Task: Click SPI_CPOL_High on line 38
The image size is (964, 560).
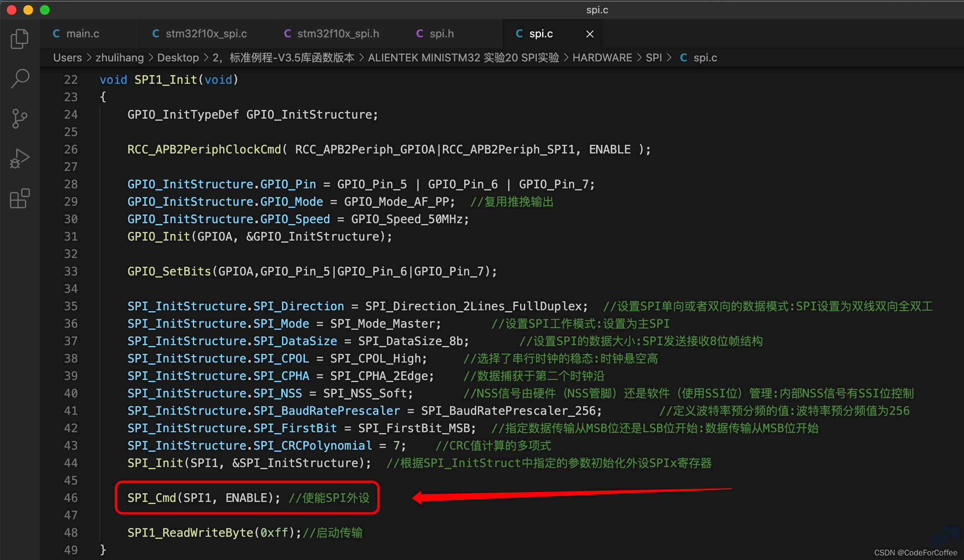Action: [375, 358]
